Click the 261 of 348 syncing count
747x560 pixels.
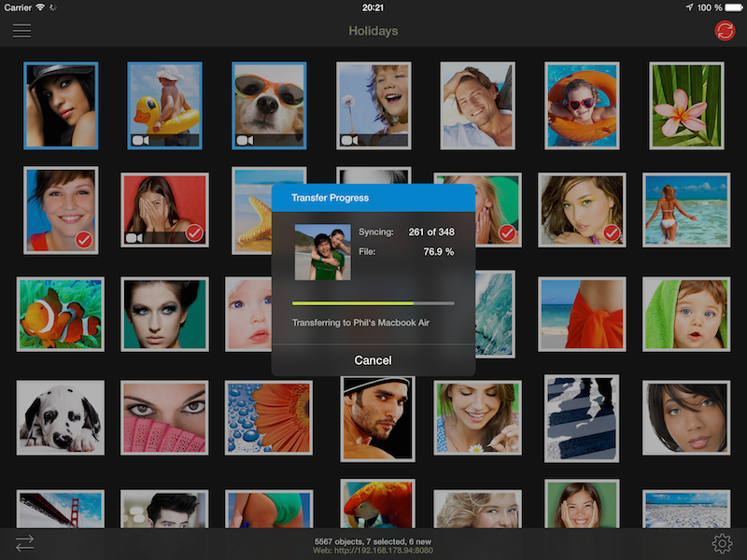coord(431,231)
